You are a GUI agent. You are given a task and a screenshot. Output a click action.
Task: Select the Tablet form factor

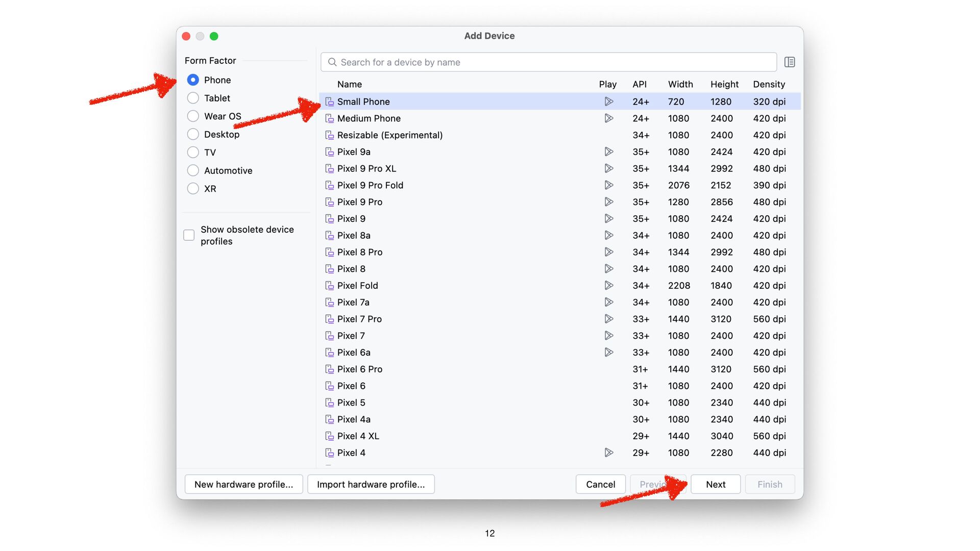click(x=193, y=98)
